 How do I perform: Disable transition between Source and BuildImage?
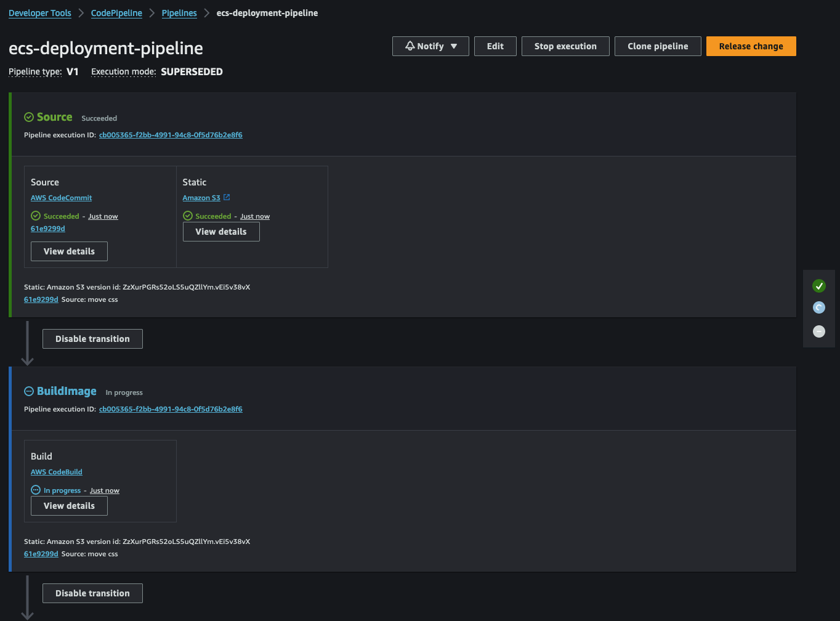coord(92,339)
